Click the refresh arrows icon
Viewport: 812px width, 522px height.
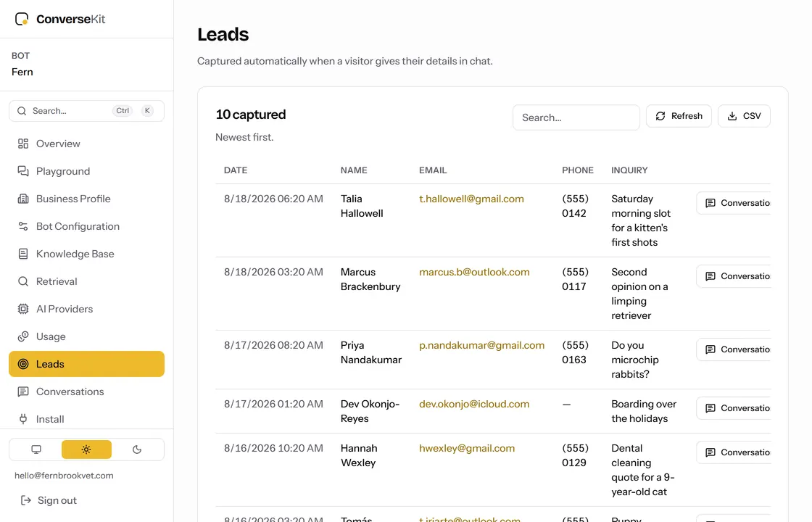(x=660, y=116)
